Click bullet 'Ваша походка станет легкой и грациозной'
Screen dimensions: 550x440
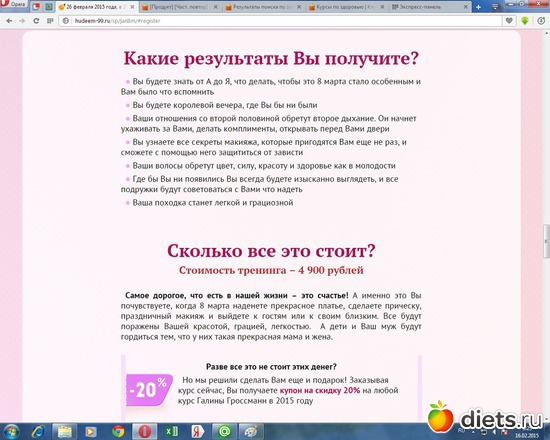point(213,203)
